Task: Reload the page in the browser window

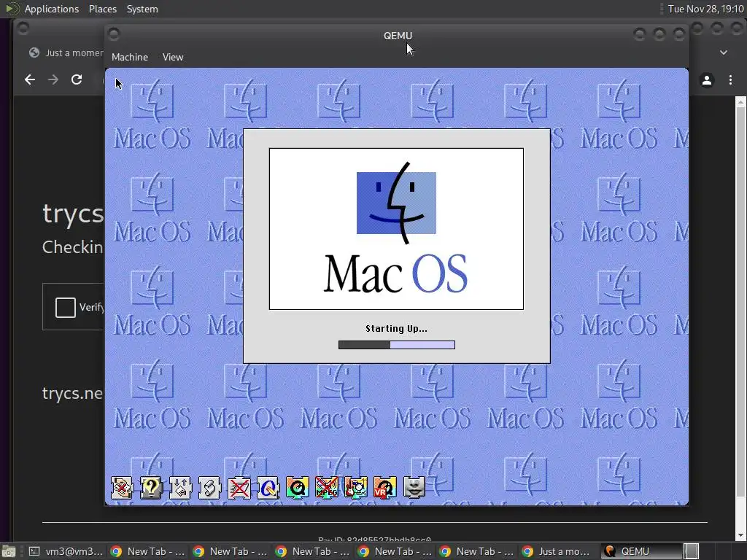Action: coord(77,79)
